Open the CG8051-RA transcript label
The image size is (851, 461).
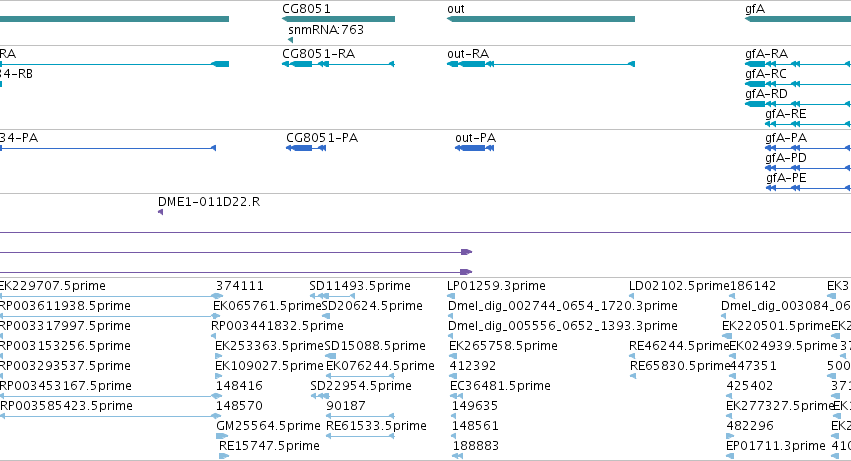319,54
